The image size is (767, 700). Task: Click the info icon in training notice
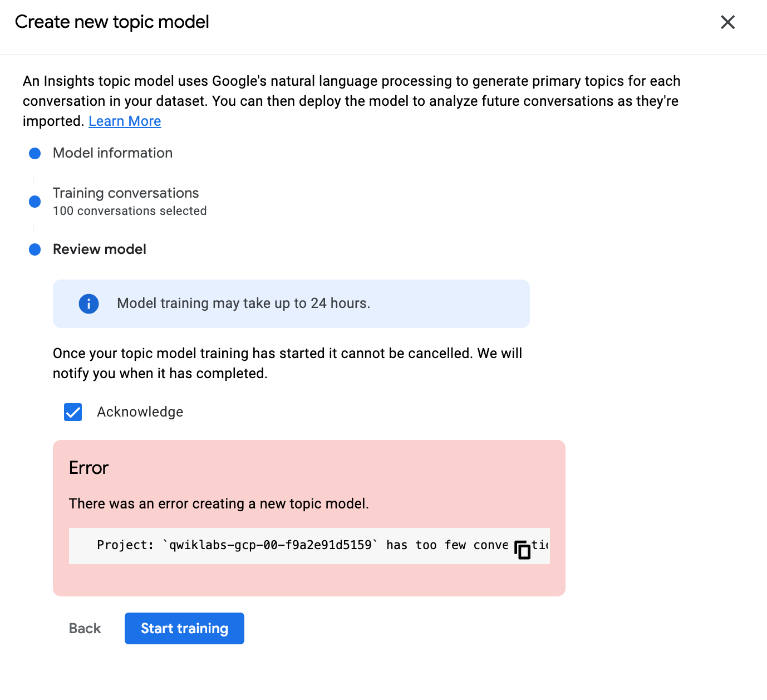point(88,304)
